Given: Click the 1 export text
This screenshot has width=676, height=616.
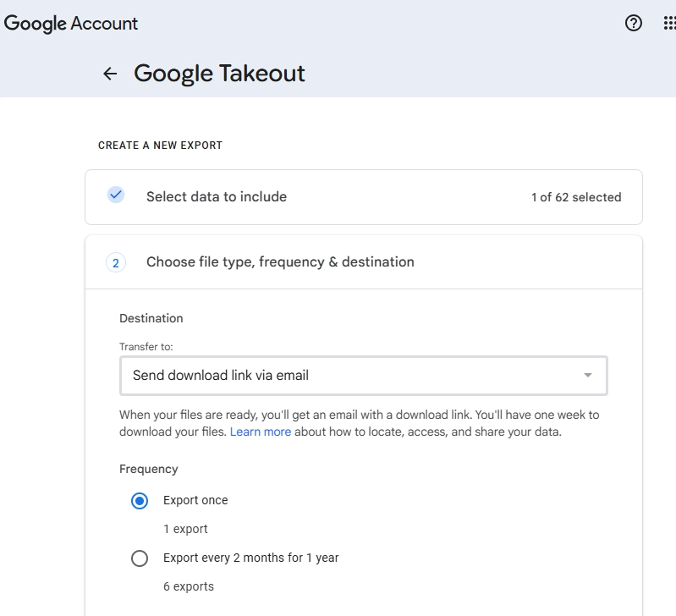Looking at the screenshot, I should point(185,529).
